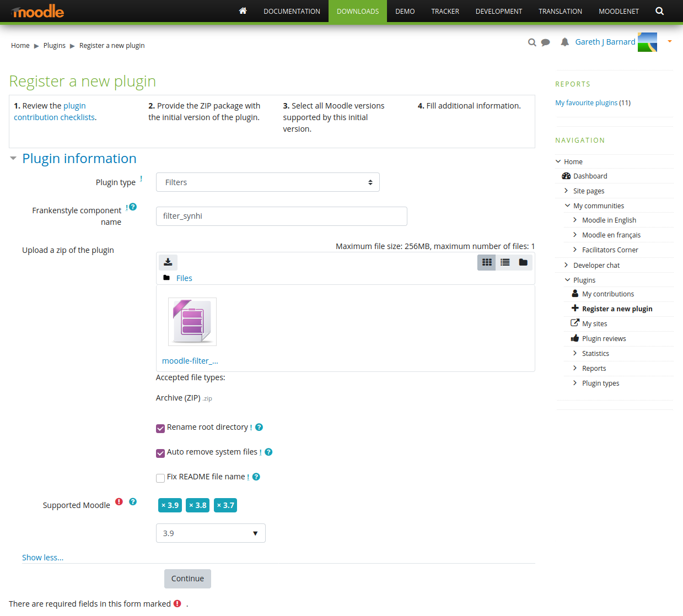
Task: Click the Continue button
Action: tap(187, 579)
